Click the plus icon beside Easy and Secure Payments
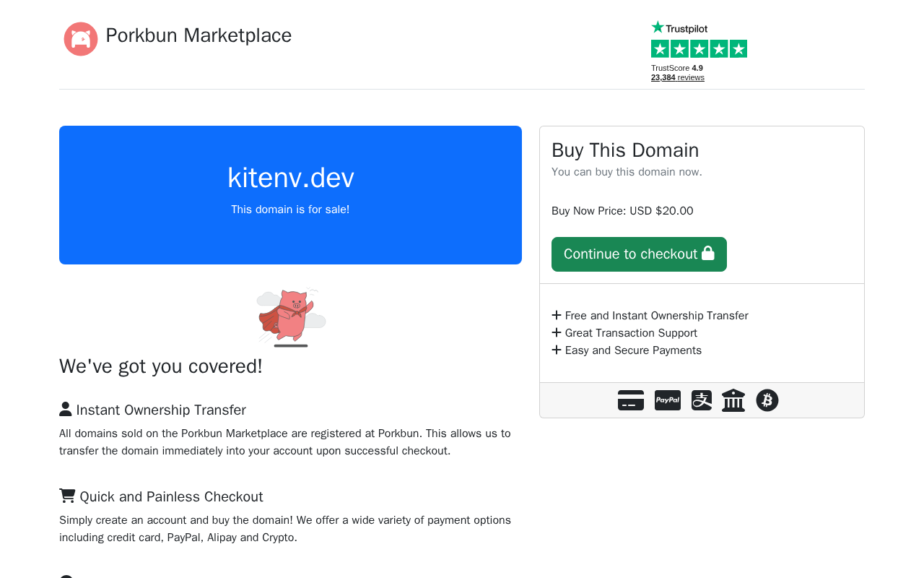This screenshot has height=578, width=924. pos(557,350)
